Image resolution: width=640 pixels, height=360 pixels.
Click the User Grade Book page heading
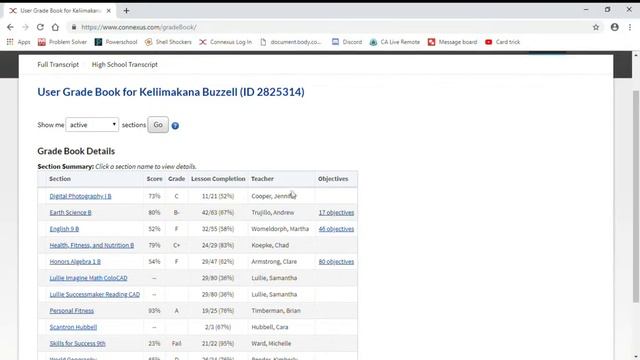tap(171, 92)
